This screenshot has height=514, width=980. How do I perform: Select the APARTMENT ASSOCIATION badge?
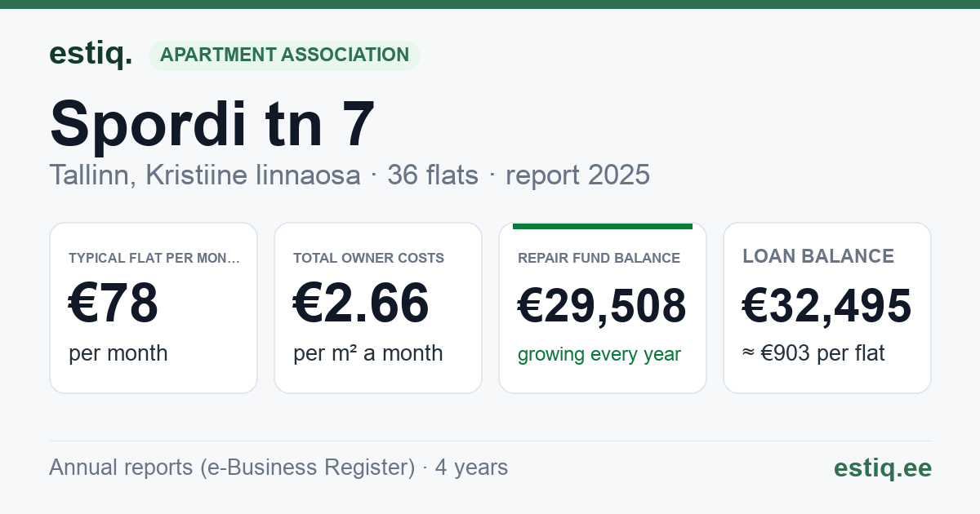[x=284, y=55]
